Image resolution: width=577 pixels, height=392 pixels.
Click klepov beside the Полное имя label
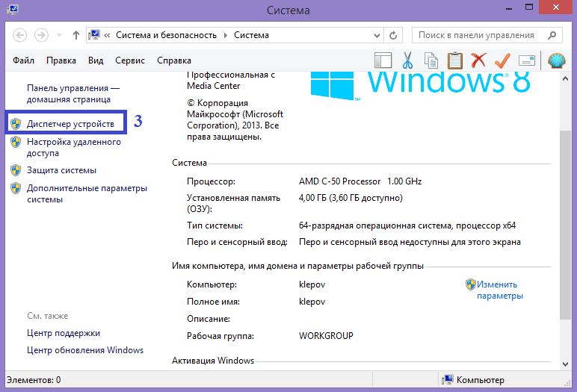click(312, 302)
